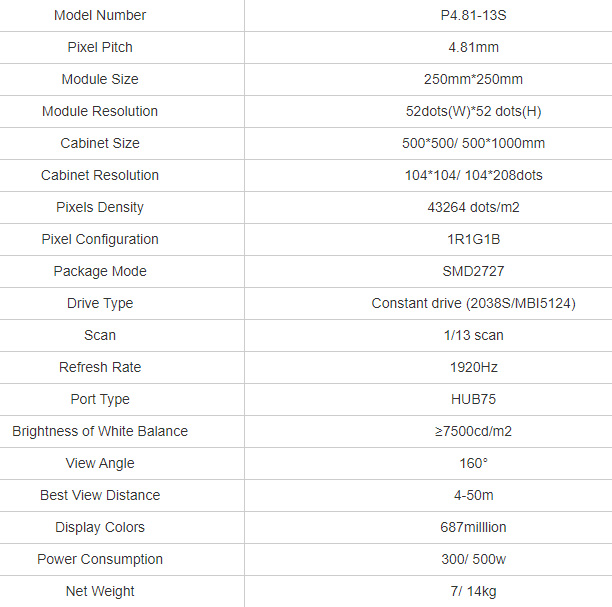Select the 1R1G1B pixel configuration value

(x=473, y=239)
